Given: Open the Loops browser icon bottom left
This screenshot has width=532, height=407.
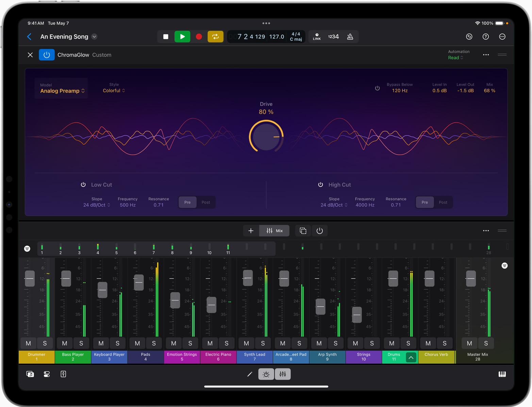Looking at the screenshot, I should click(x=30, y=374).
